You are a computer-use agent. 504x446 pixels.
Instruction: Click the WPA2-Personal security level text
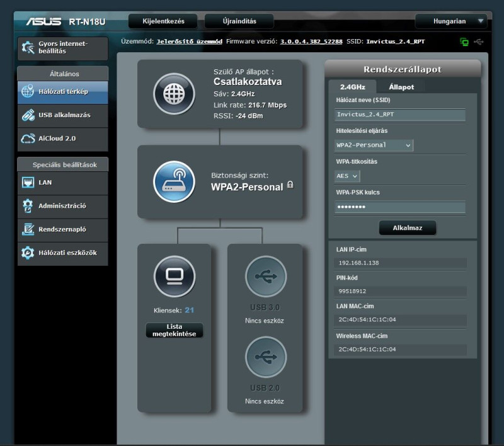pos(247,187)
